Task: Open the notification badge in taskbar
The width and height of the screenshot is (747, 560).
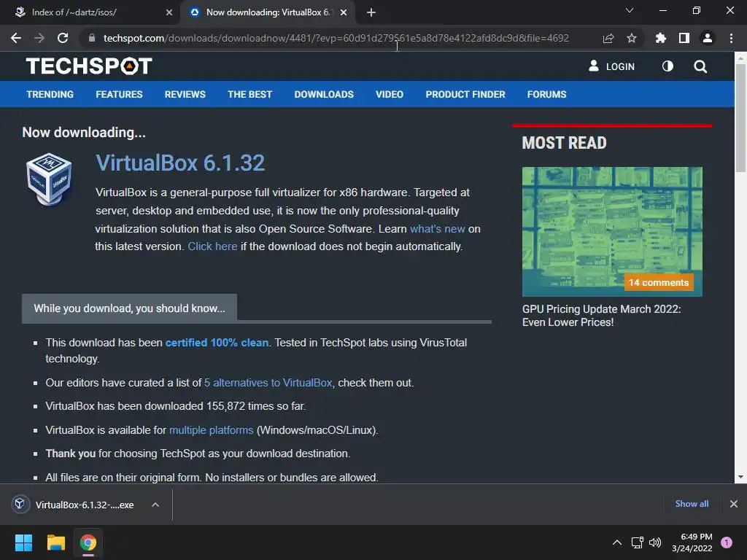Action: click(x=726, y=542)
